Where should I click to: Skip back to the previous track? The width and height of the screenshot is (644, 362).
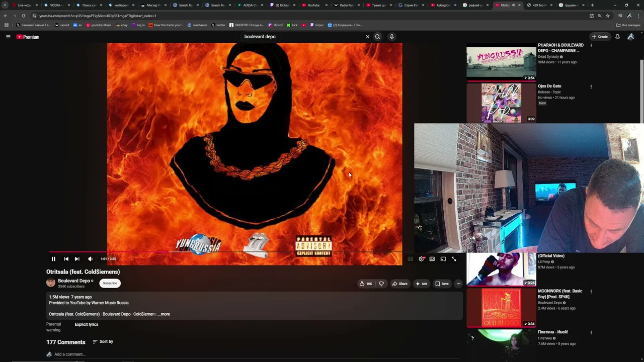tap(66, 259)
